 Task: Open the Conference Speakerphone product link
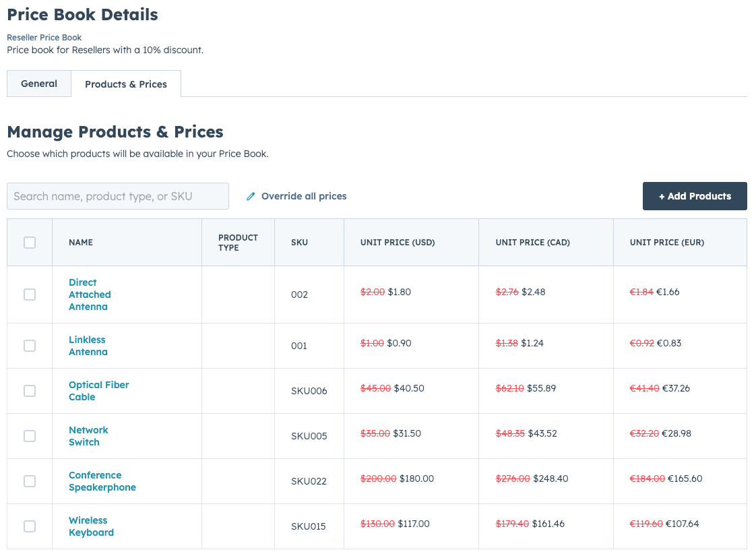coord(102,481)
